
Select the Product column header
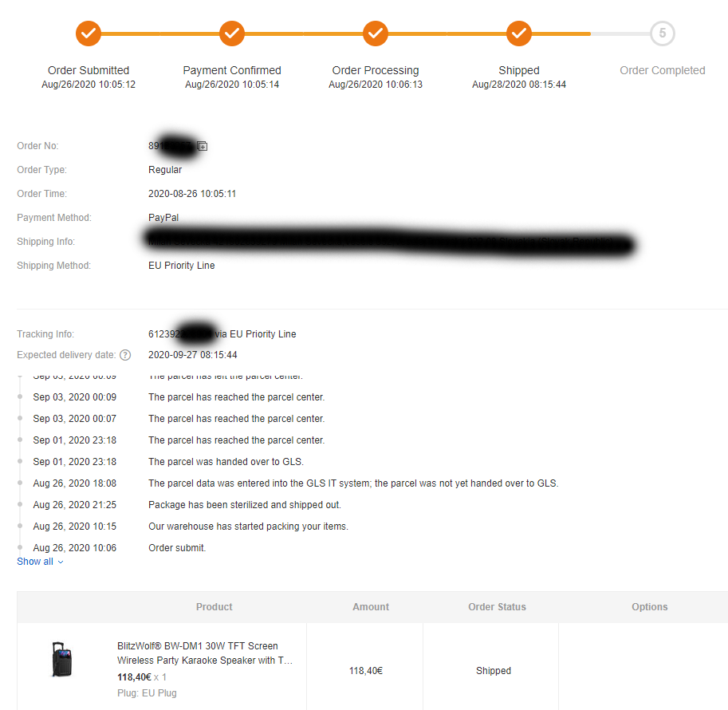click(x=214, y=607)
